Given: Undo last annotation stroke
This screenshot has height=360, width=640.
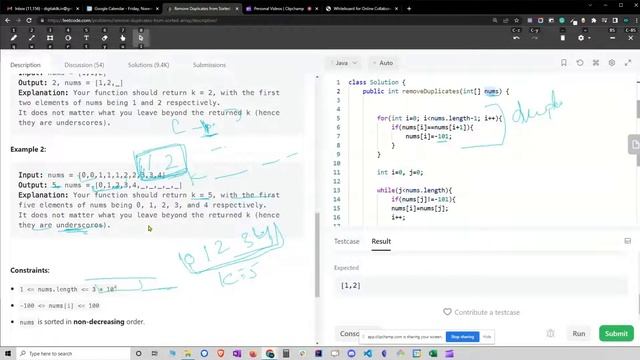Looking at the screenshot, I should (x=516, y=38).
